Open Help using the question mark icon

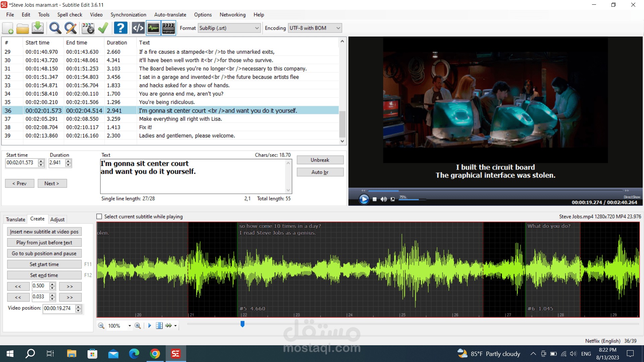[120, 28]
